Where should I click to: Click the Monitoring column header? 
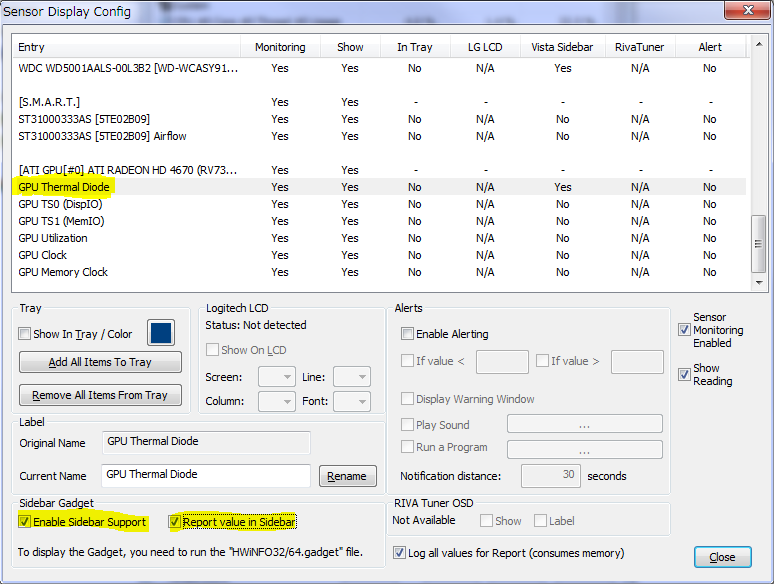pyautogui.click(x=280, y=47)
